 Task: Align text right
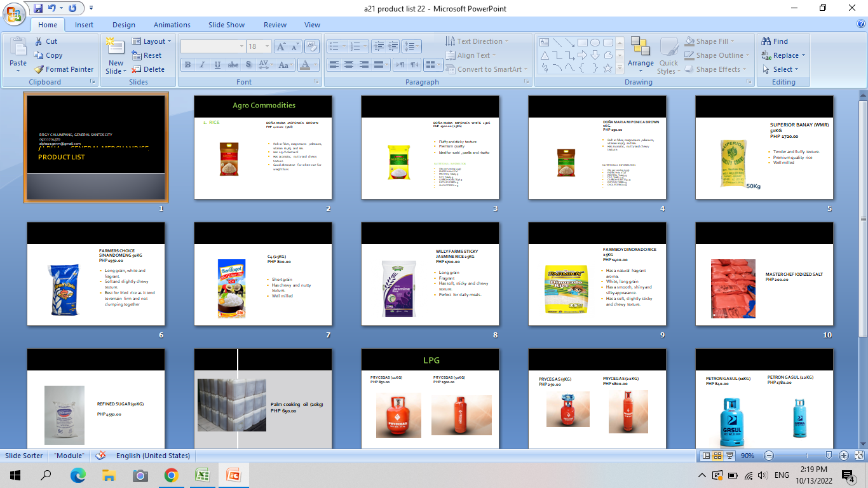pyautogui.click(x=364, y=65)
